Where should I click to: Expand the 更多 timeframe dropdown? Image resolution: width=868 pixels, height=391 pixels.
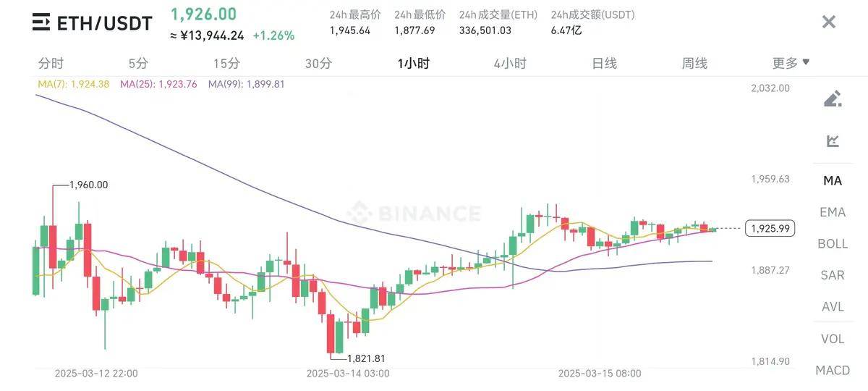tap(791, 63)
